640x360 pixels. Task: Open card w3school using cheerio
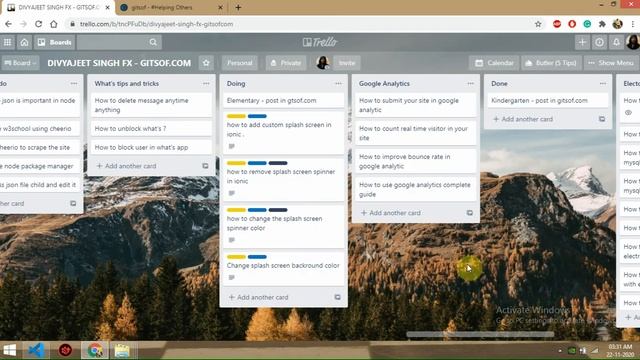(40, 129)
